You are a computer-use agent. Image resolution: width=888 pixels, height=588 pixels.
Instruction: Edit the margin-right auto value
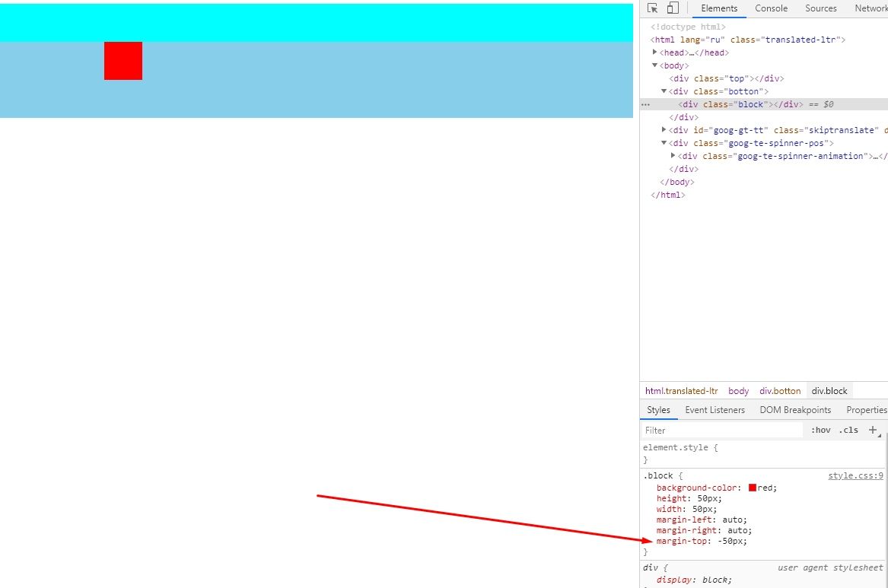tap(737, 530)
